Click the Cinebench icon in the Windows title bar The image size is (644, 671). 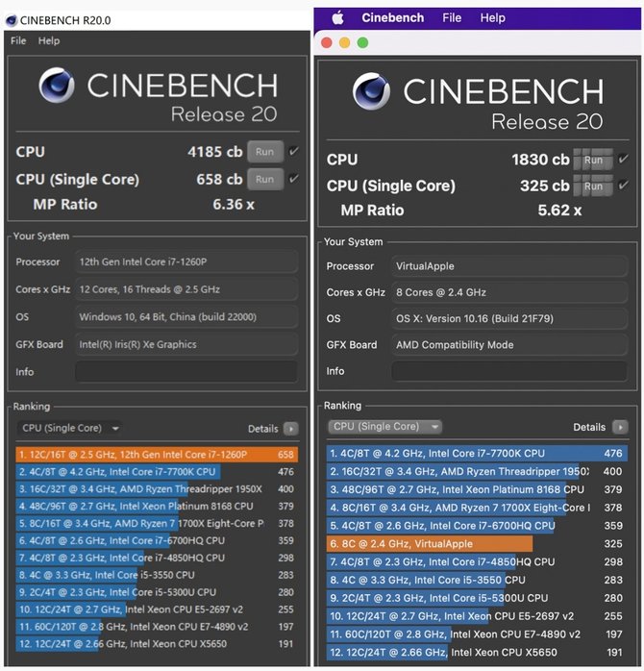[x=12, y=19]
